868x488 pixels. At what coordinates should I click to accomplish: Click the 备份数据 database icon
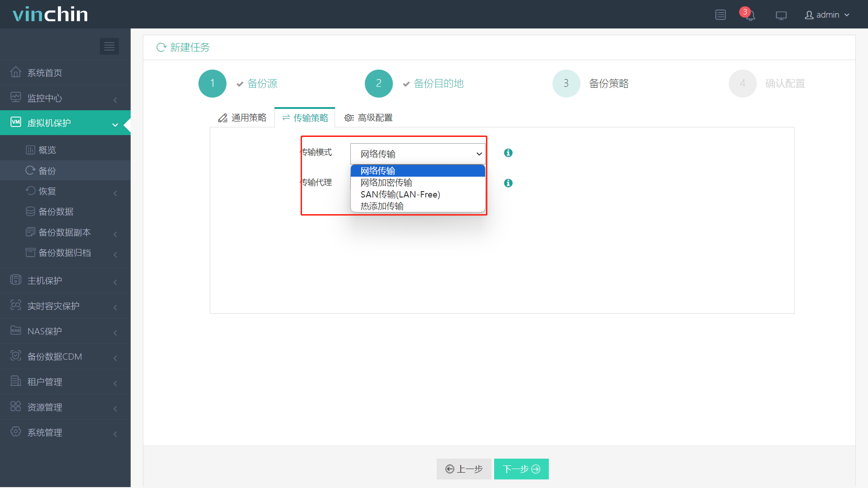(x=30, y=211)
